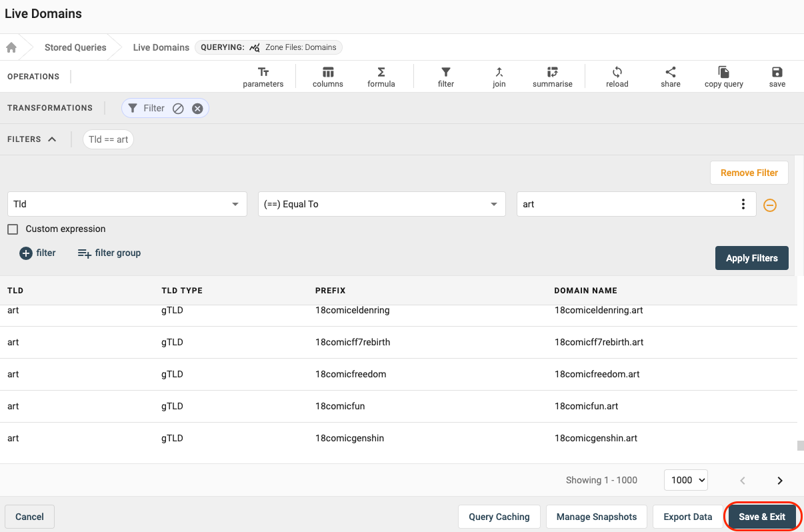The width and height of the screenshot is (804, 532).
Task: Add a join operation
Action: click(499, 77)
